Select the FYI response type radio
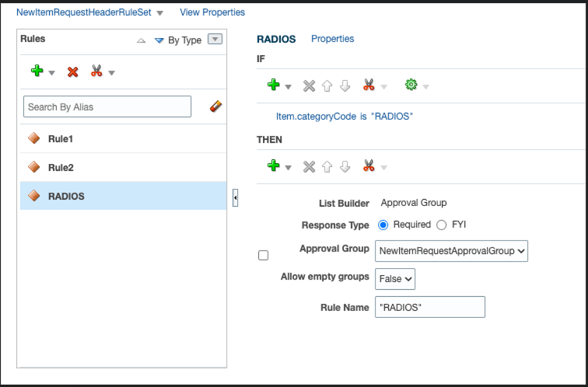Image resolution: width=588 pixels, height=387 pixels. [x=442, y=225]
